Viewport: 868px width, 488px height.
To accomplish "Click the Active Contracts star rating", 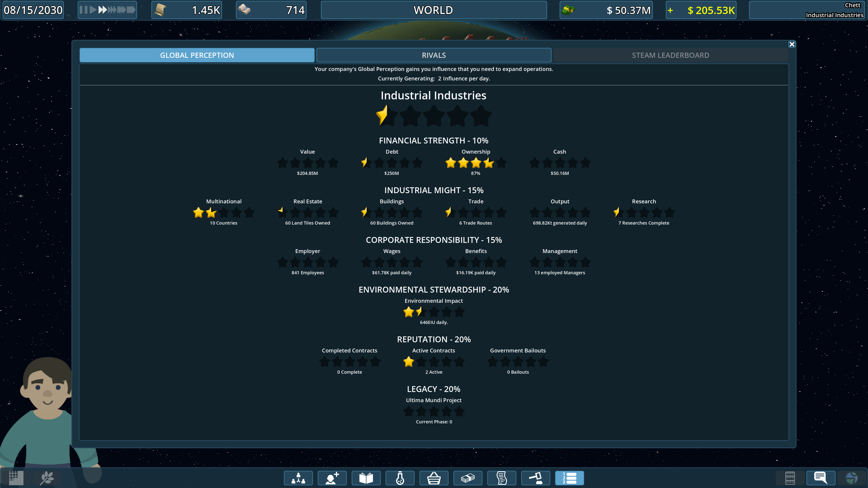I will 434,362.
